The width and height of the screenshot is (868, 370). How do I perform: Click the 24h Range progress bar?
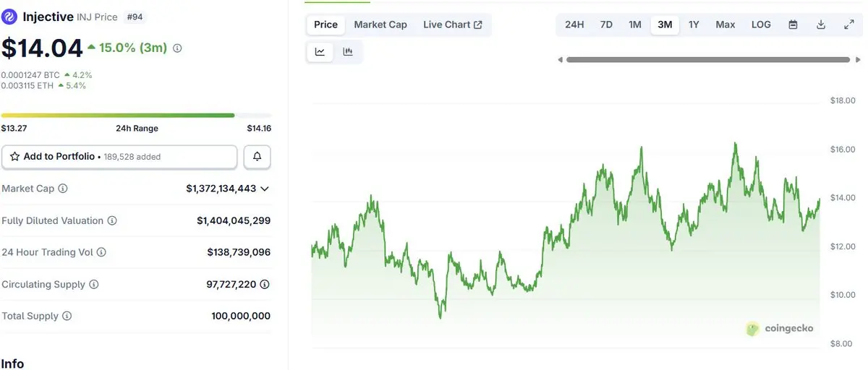(x=136, y=115)
